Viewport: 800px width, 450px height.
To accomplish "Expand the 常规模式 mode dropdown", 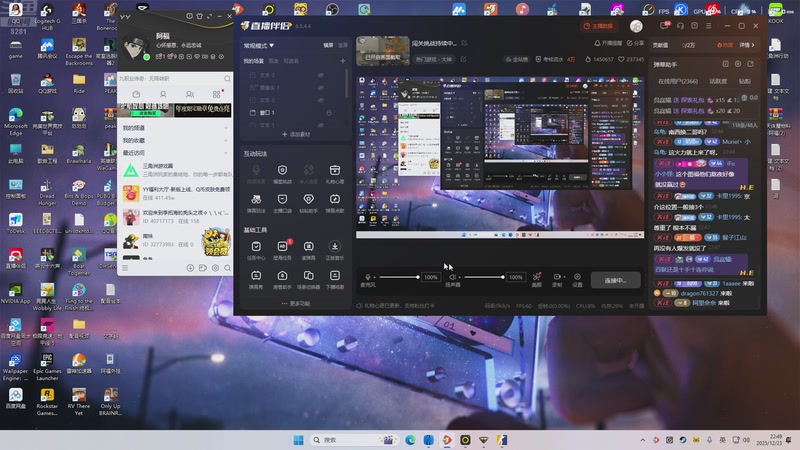I will [x=259, y=45].
